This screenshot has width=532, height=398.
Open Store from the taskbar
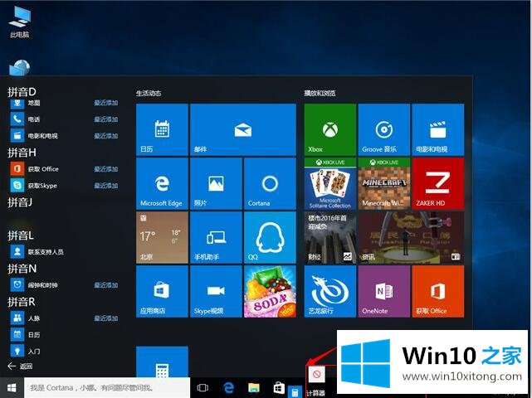point(279,387)
